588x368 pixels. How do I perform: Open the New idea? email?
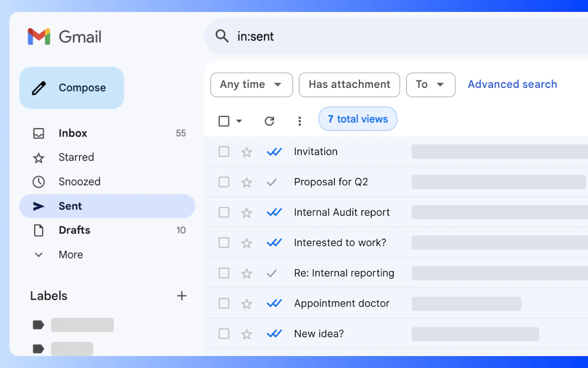396,334
